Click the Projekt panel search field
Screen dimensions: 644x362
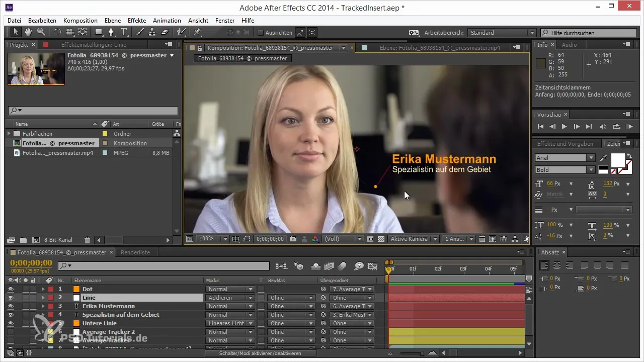93,110
